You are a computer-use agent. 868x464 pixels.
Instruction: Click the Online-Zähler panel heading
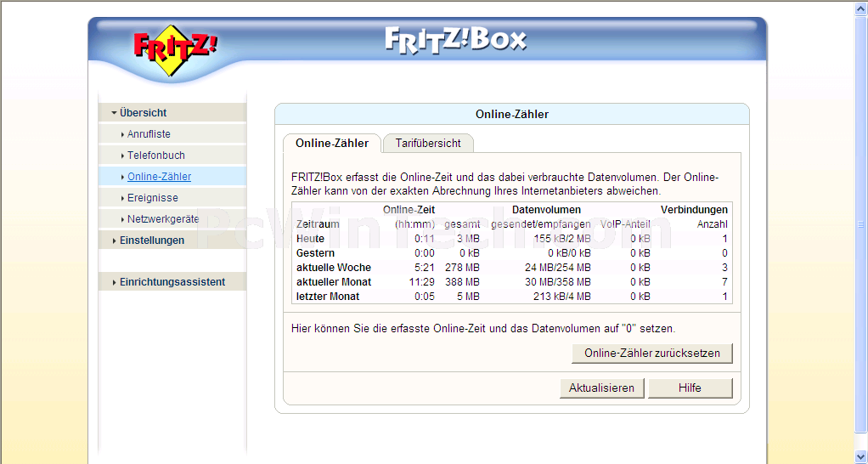512,115
